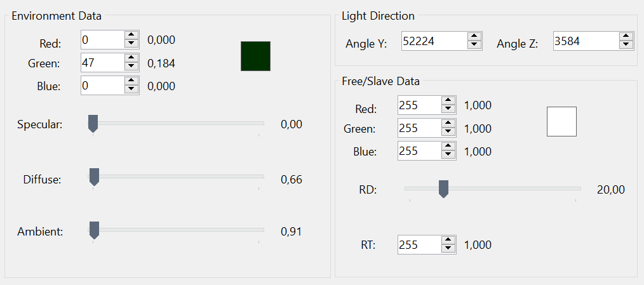
Task: Increase RT value with up arrow
Action: click(x=448, y=241)
